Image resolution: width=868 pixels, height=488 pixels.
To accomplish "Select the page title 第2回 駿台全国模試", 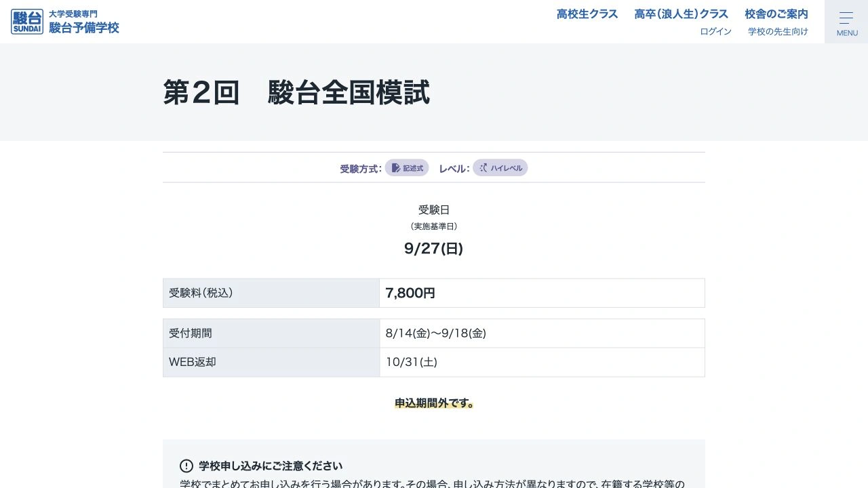I will (296, 92).
